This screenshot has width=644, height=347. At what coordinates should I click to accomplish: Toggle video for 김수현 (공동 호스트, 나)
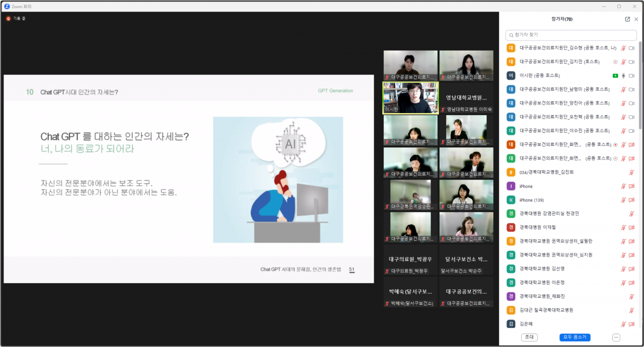(631, 48)
